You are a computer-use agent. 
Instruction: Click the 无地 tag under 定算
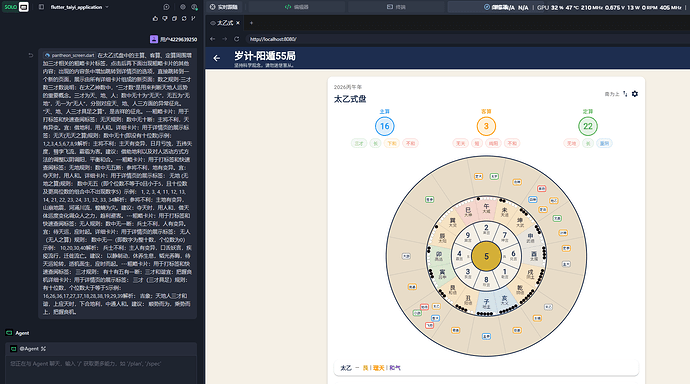pos(572,143)
